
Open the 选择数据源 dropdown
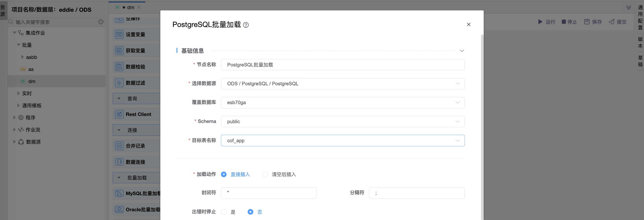[342, 84]
